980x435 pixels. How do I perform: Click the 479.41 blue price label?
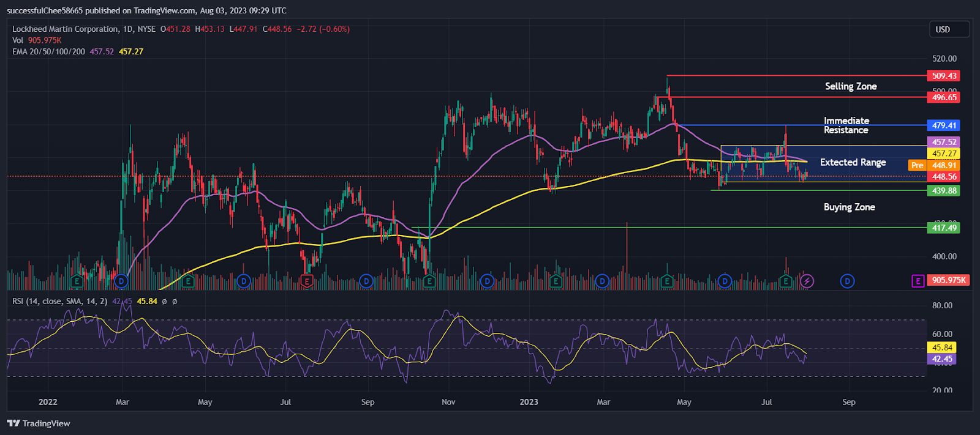(944, 125)
